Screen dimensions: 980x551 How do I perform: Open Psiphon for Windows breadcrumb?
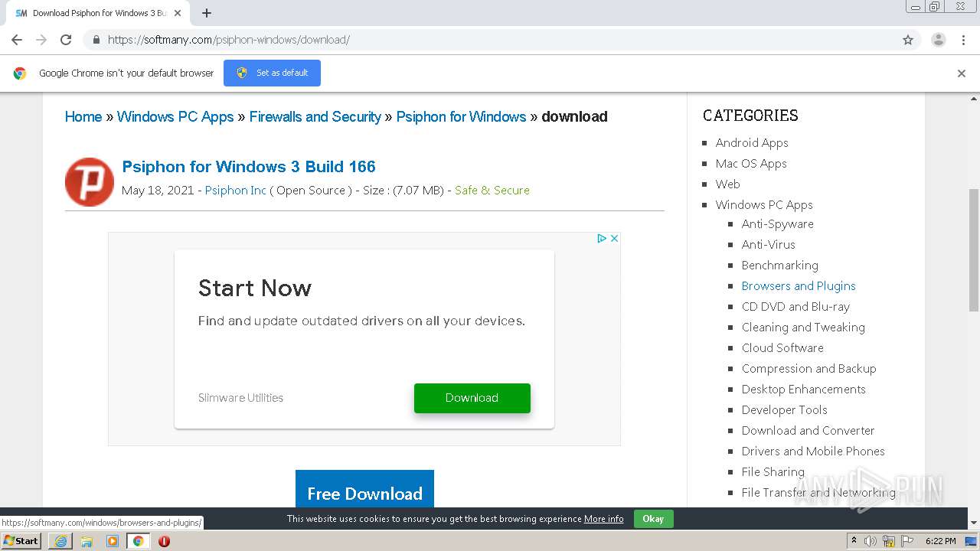pos(461,116)
